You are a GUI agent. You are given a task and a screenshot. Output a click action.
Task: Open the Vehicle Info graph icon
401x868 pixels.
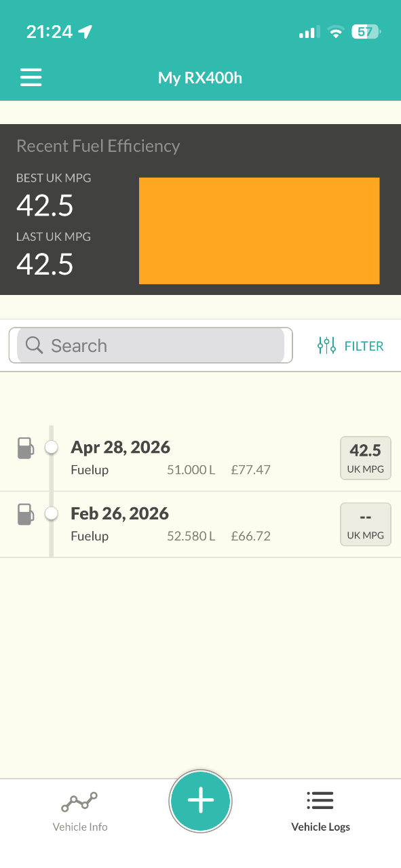tap(79, 802)
